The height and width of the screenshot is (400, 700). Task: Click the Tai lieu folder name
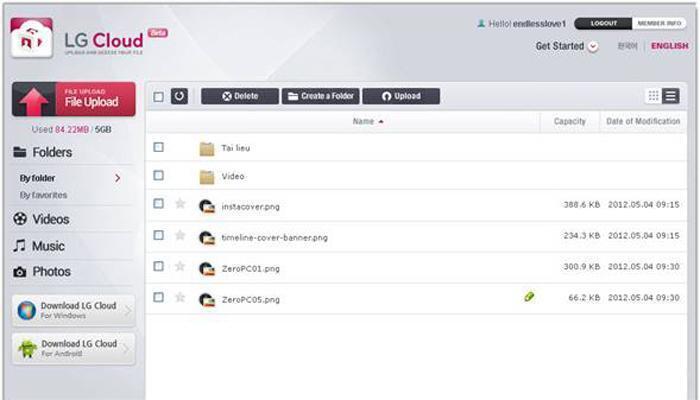point(236,148)
